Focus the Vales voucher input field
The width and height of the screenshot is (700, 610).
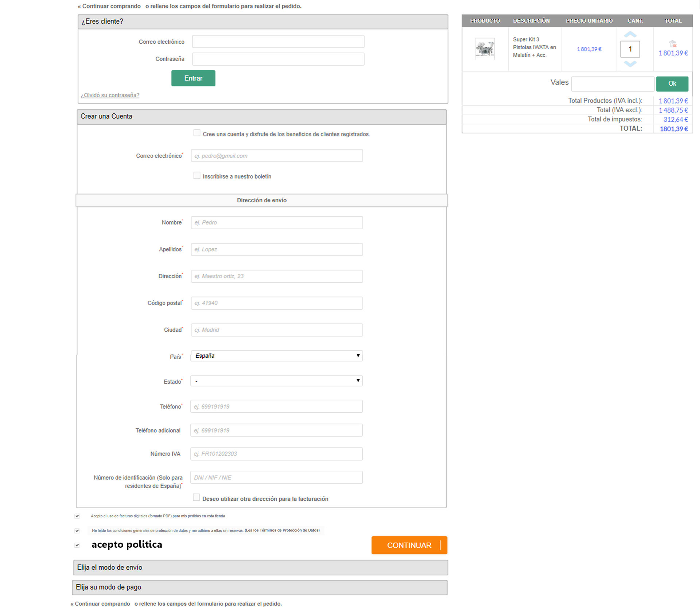[612, 84]
